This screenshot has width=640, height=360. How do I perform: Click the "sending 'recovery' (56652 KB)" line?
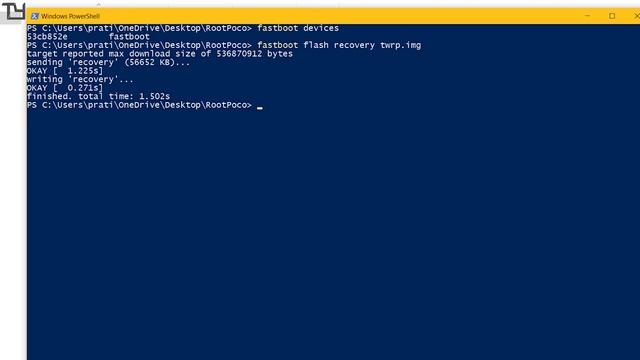click(x=109, y=62)
